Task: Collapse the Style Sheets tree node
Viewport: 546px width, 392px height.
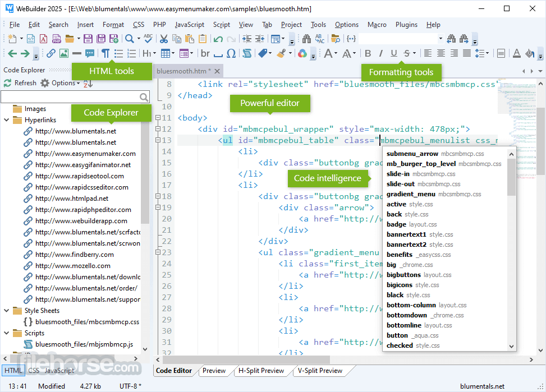Action: click(x=7, y=311)
